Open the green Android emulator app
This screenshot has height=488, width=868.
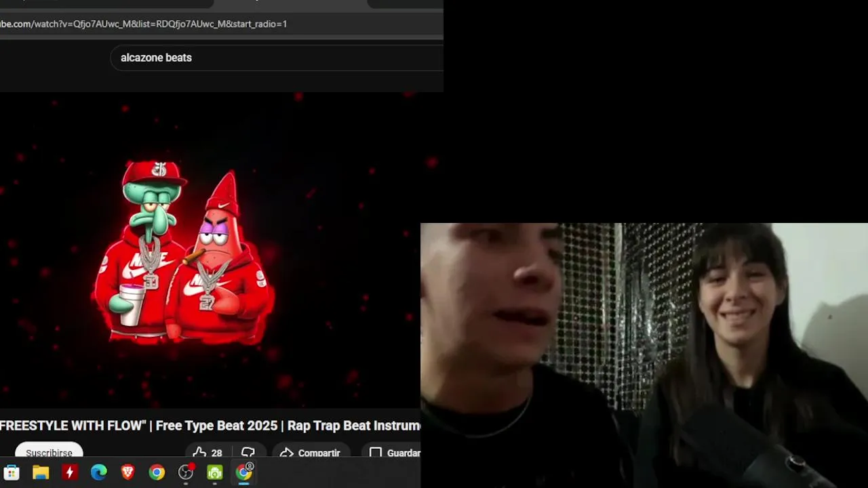(x=215, y=472)
